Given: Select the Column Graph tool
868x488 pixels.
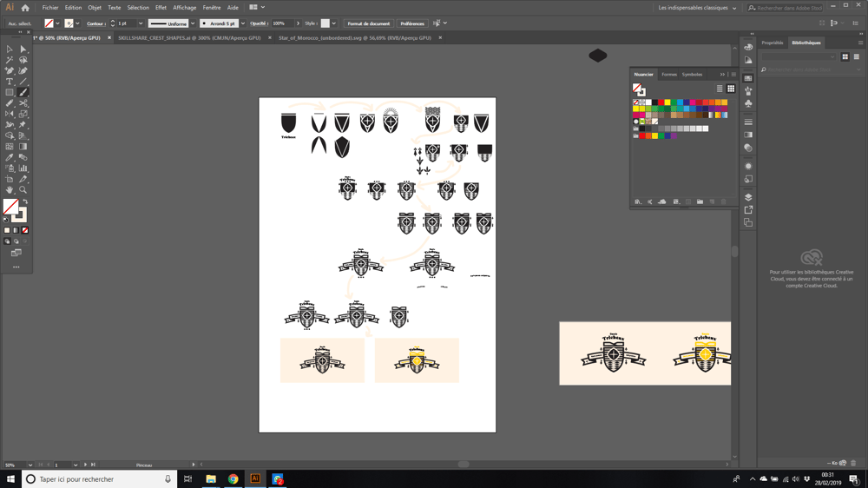Looking at the screenshot, I should click(23, 168).
